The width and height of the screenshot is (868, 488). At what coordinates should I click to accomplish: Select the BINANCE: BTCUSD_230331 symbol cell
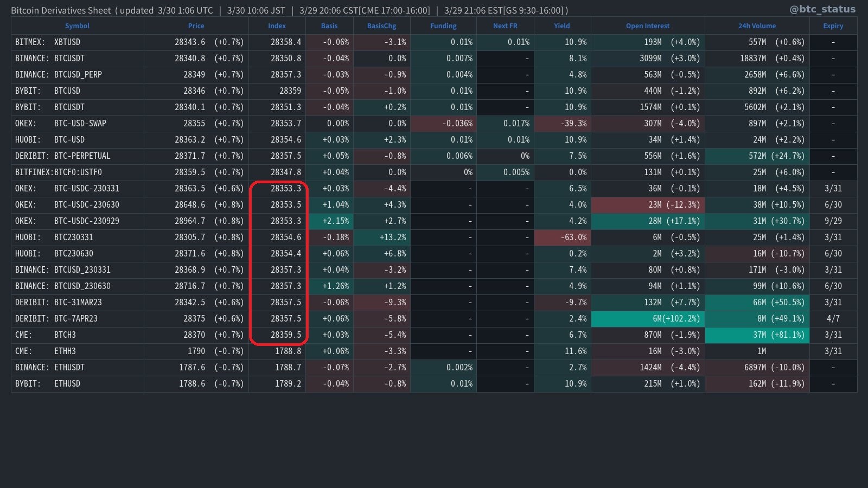click(x=78, y=270)
